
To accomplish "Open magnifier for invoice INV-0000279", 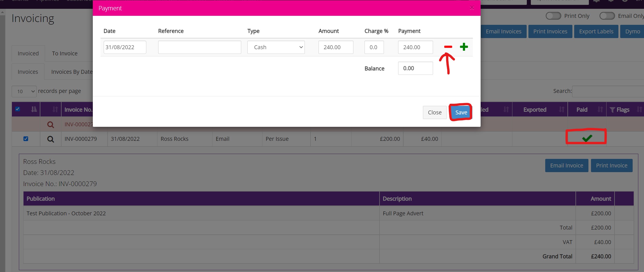I will coord(51,139).
